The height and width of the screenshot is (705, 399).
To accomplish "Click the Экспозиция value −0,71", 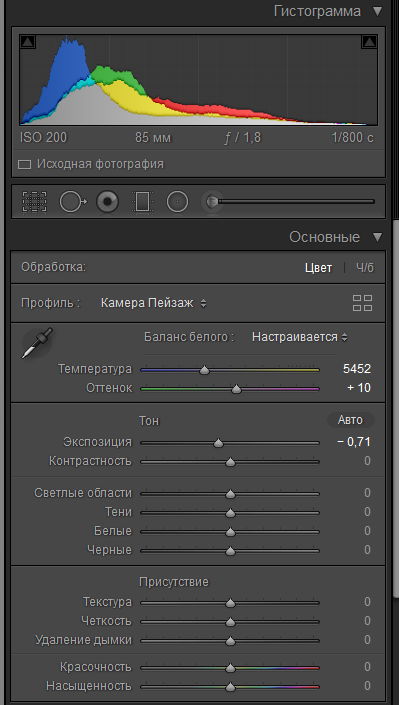I will click(x=354, y=442).
